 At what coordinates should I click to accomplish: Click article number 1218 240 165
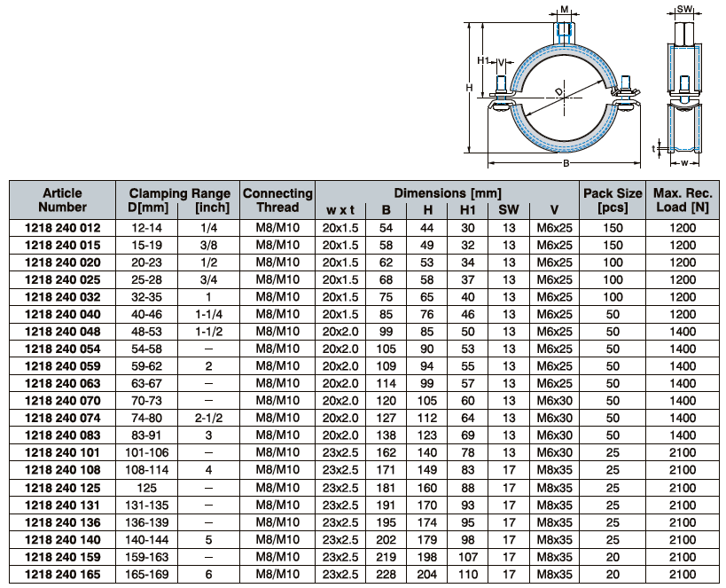62,575
